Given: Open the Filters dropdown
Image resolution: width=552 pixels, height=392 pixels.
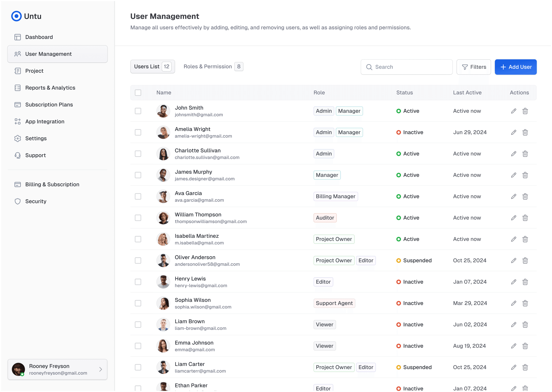Looking at the screenshot, I should [474, 67].
